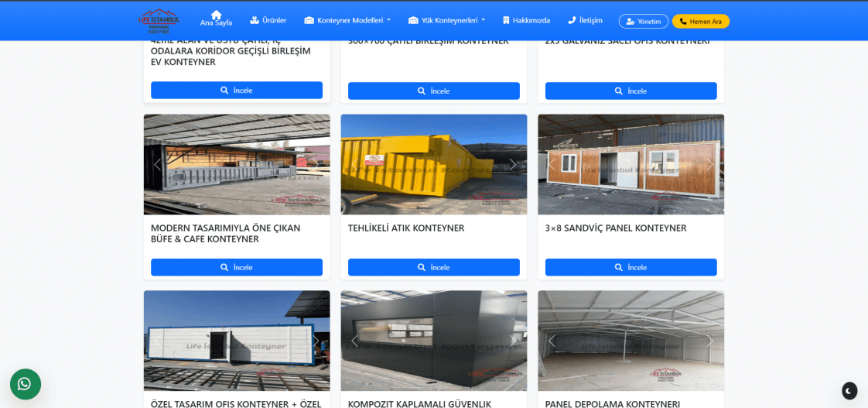Next image arrow on Özel Tasarım Ofis photo

(x=316, y=341)
